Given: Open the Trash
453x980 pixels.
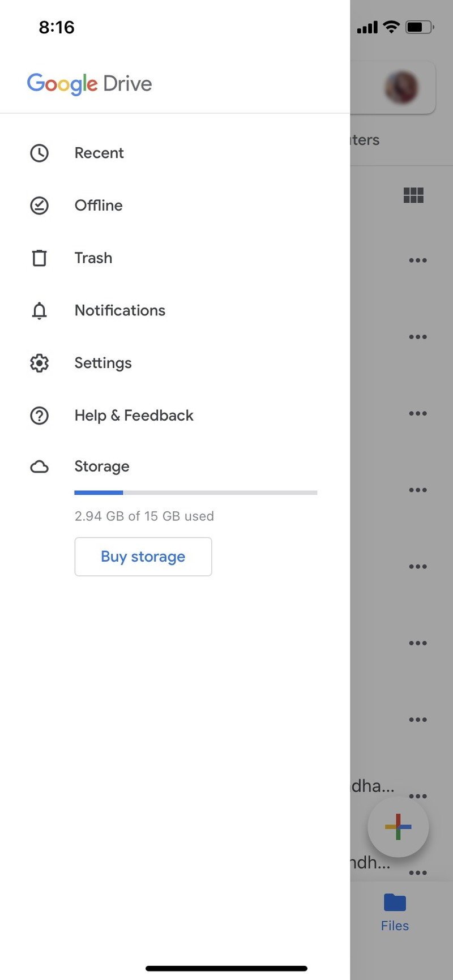Looking at the screenshot, I should [x=93, y=258].
